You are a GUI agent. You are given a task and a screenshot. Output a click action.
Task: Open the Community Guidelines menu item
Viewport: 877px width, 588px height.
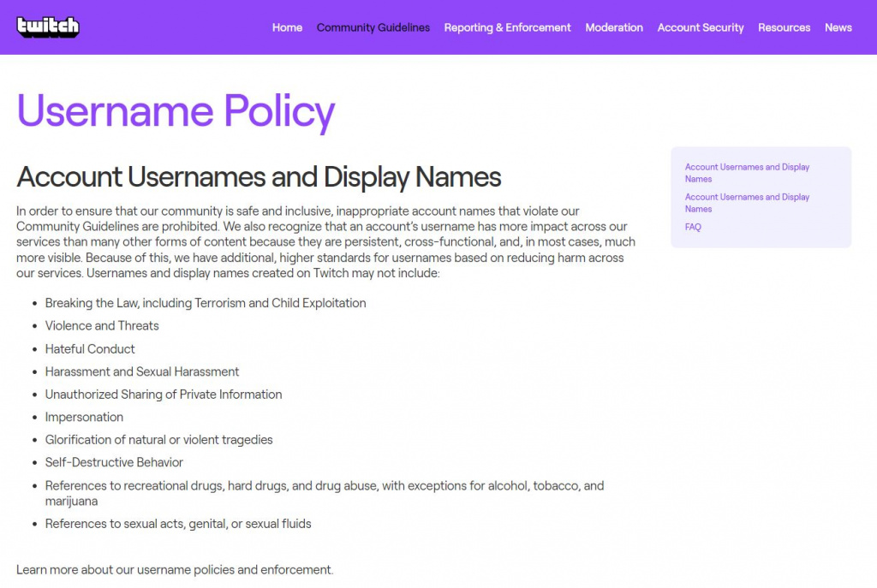click(x=373, y=27)
